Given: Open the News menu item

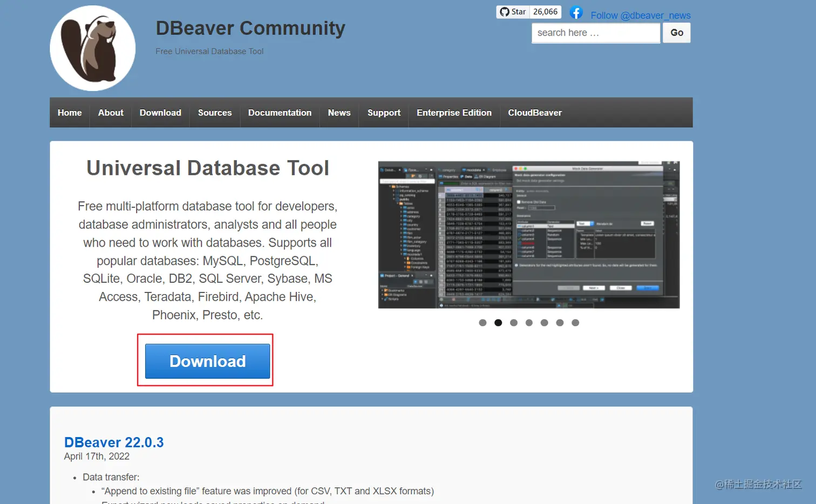Looking at the screenshot, I should (x=339, y=113).
